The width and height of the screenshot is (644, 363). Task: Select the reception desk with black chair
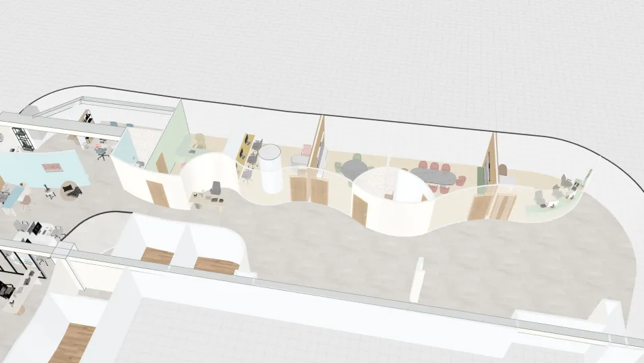(x=209, y=198)
